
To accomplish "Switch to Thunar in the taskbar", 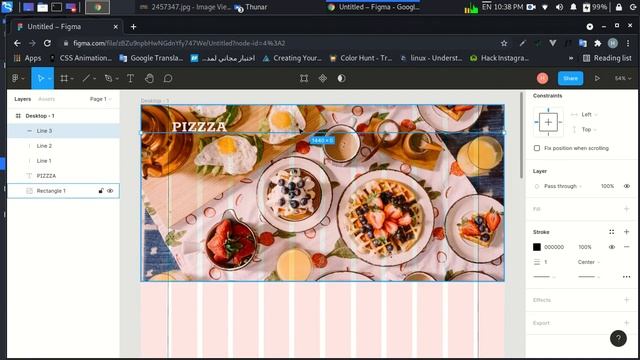I will click(251, 7).
